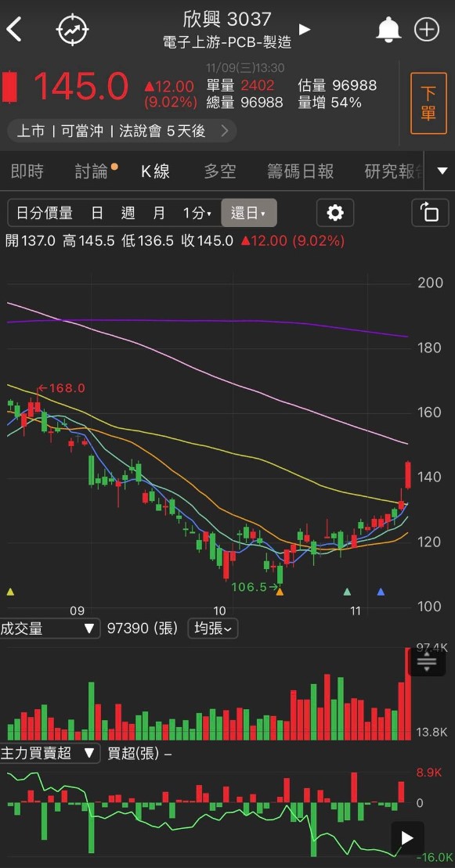The image size is (455, 868).
Task: Select the 日 daily period
Action: [x=97, y=213]
